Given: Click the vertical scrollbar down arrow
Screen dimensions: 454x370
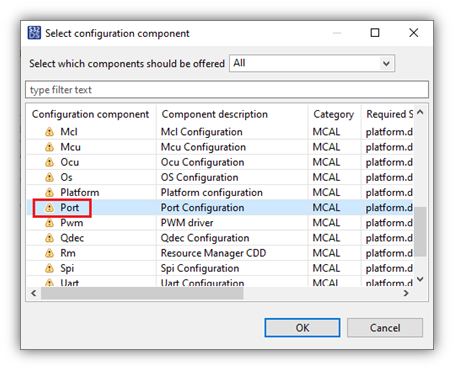Looking at the screenshot, I should [x=420, y=279].
